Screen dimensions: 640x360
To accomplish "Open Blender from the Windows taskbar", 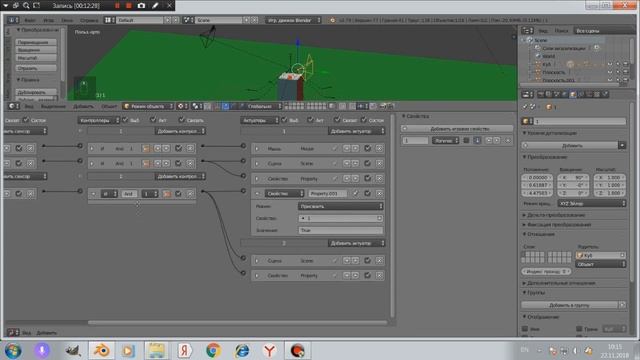I will pyautogui.click(x=101, y=351).
